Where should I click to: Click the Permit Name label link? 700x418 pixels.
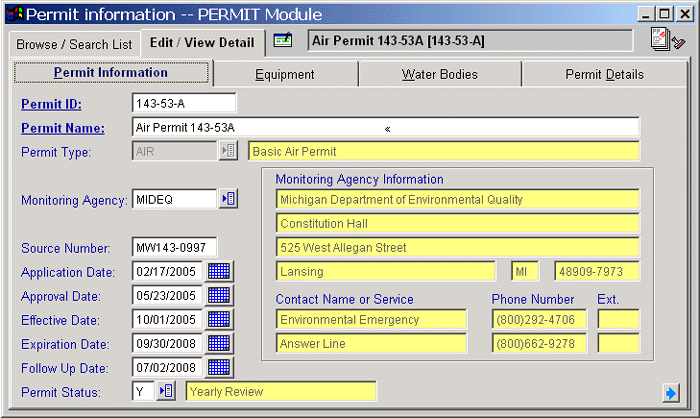[63, 128]
